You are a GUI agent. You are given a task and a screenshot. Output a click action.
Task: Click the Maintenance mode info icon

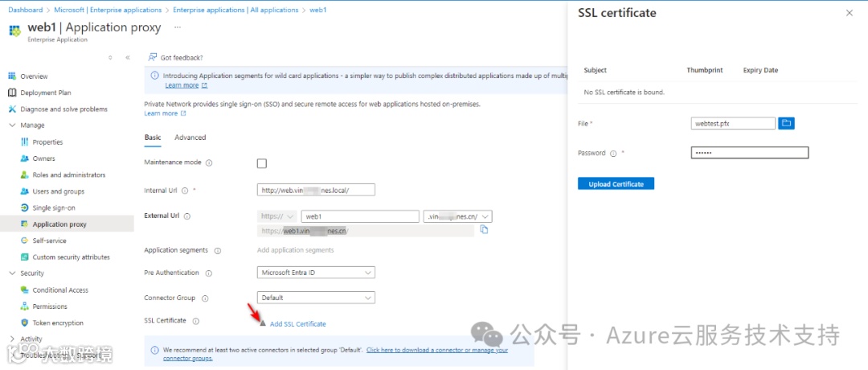coord(209,162)
